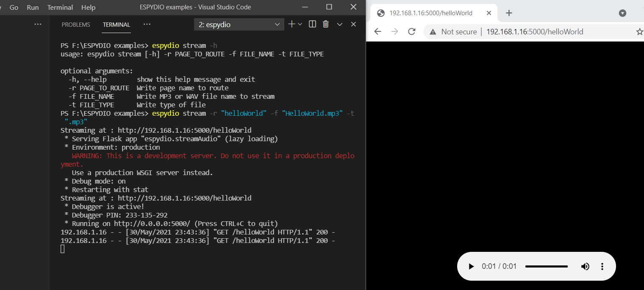Click the first 'Streaming at' URL in terminal
Screen dimensions: 644x290
(x=184, y=130)
